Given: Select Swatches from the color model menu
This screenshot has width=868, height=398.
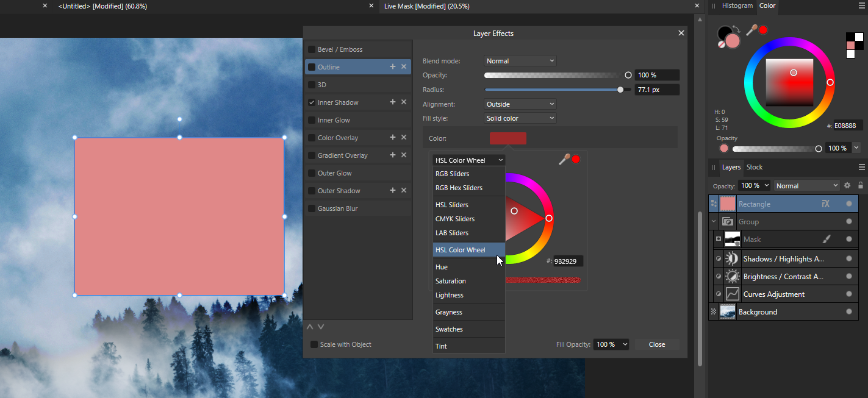Looking at the screenshot, I should click(x=449, y=329).
